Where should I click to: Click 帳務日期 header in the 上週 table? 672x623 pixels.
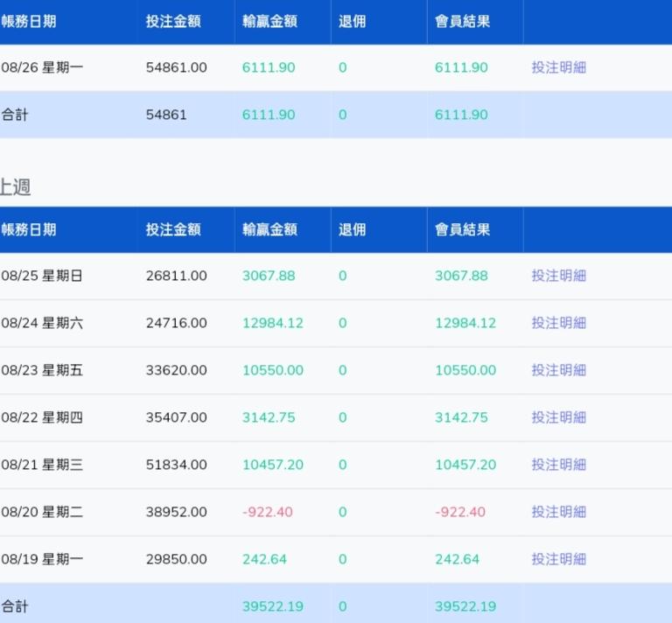29,229
